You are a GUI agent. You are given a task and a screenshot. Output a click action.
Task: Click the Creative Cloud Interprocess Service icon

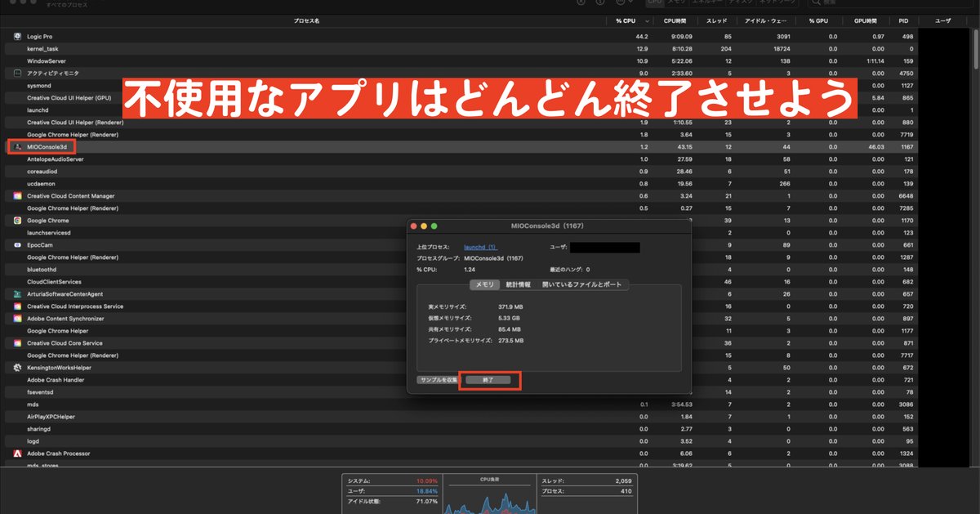click(17, 306)
